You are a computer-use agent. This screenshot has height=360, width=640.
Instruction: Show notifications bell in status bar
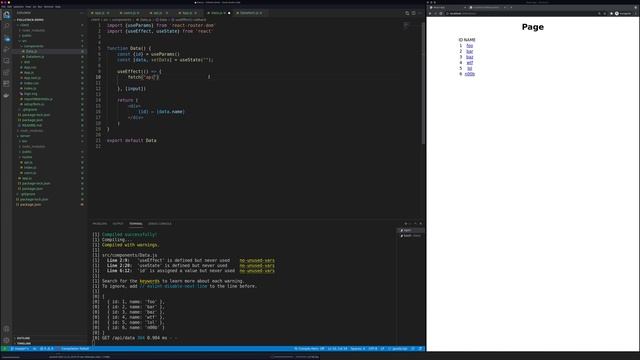(420, 349)
